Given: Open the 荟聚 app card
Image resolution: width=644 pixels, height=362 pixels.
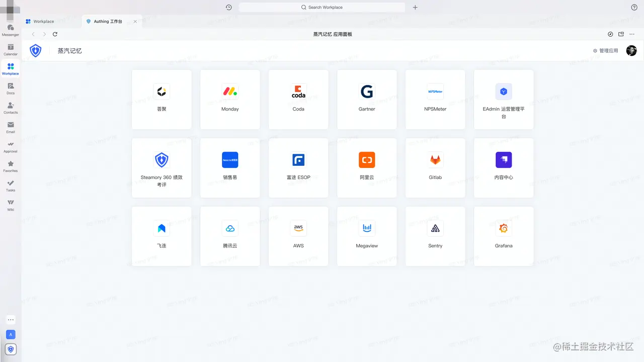Looking at the screenshot, I should pyautogui.click(x=162, y=100).
